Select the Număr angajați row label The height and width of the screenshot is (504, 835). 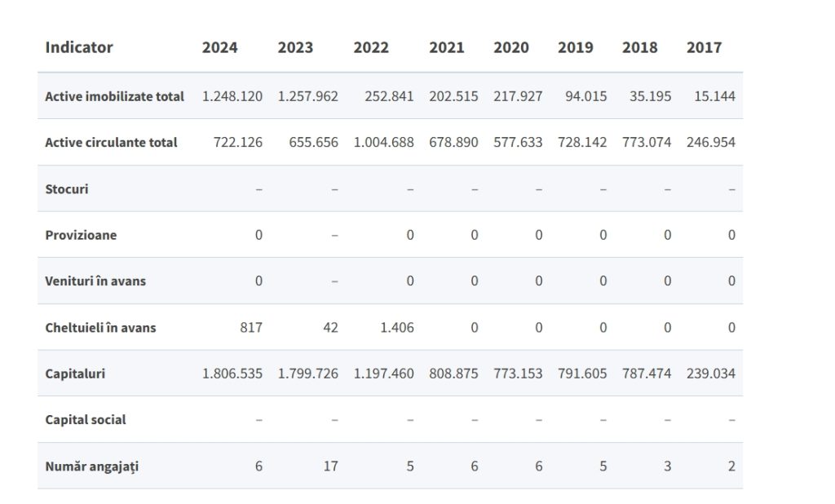(x=91, y=466)
